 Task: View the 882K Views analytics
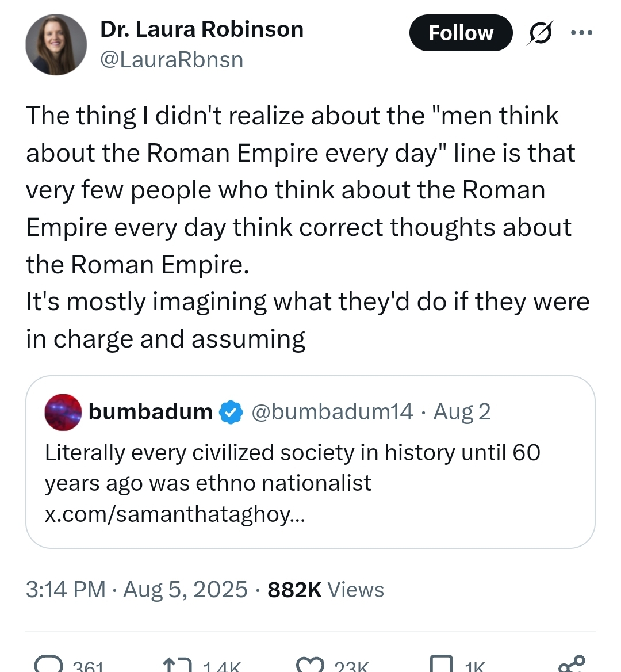coord(325,590)
